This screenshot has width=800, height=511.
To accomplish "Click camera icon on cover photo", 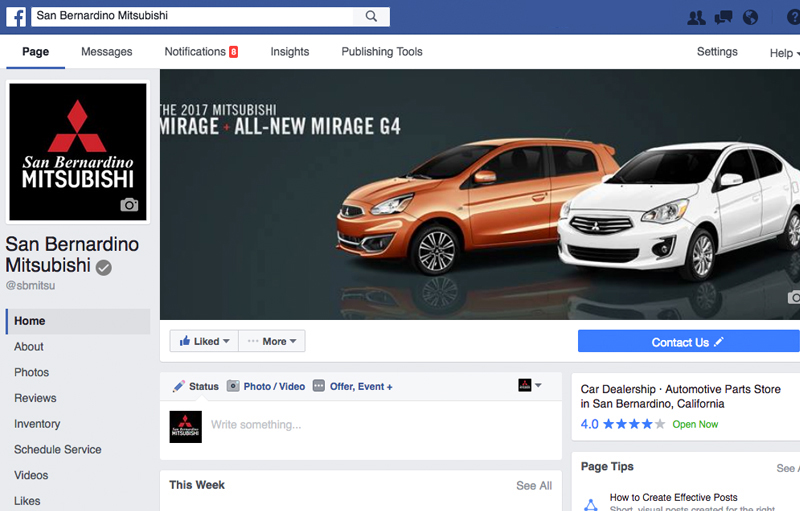I will (794, 297).
